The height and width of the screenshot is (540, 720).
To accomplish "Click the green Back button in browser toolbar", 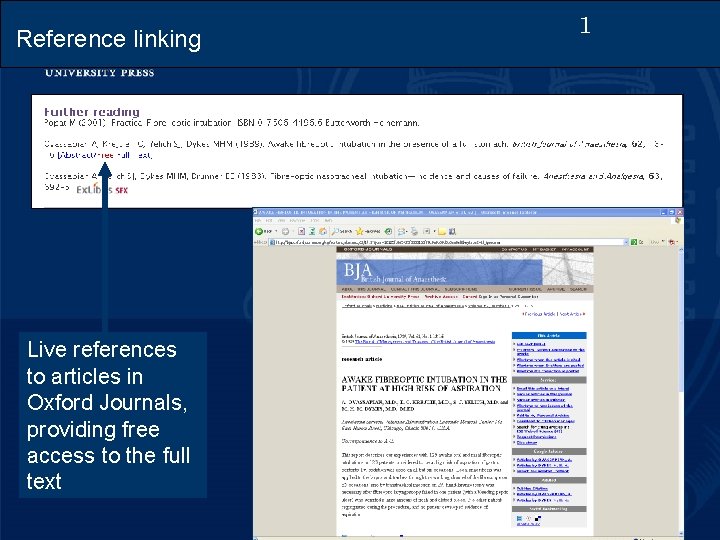I will [x=264, y=231].
